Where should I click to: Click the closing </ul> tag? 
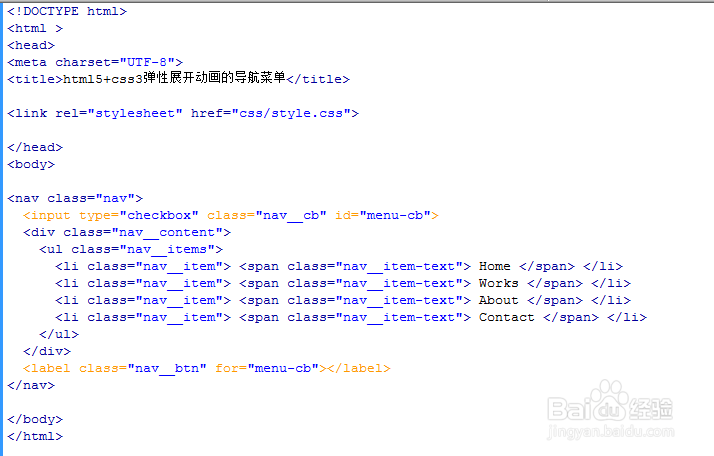pyautogui.click(x=59, y=334)
